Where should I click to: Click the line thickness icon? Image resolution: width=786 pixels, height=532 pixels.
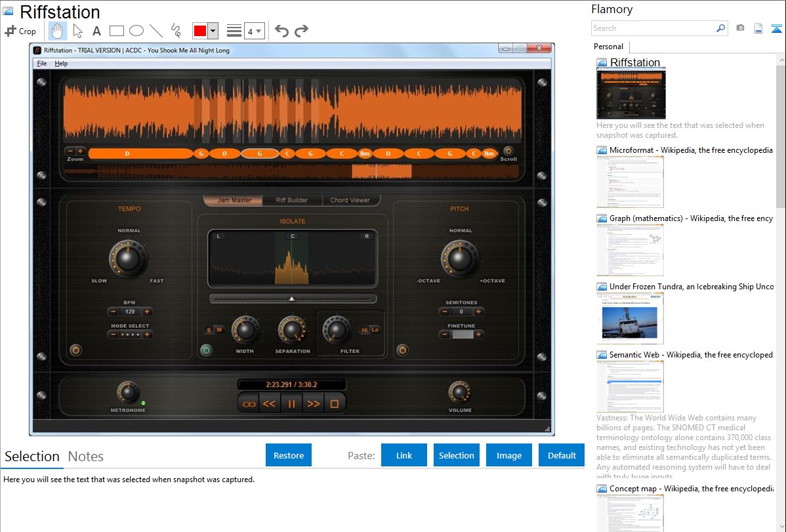point(234,31)
